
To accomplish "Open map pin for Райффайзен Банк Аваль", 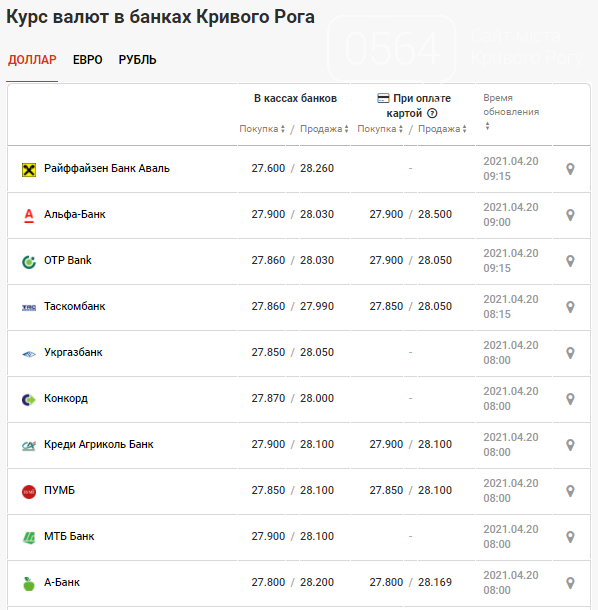I will 570,169.
